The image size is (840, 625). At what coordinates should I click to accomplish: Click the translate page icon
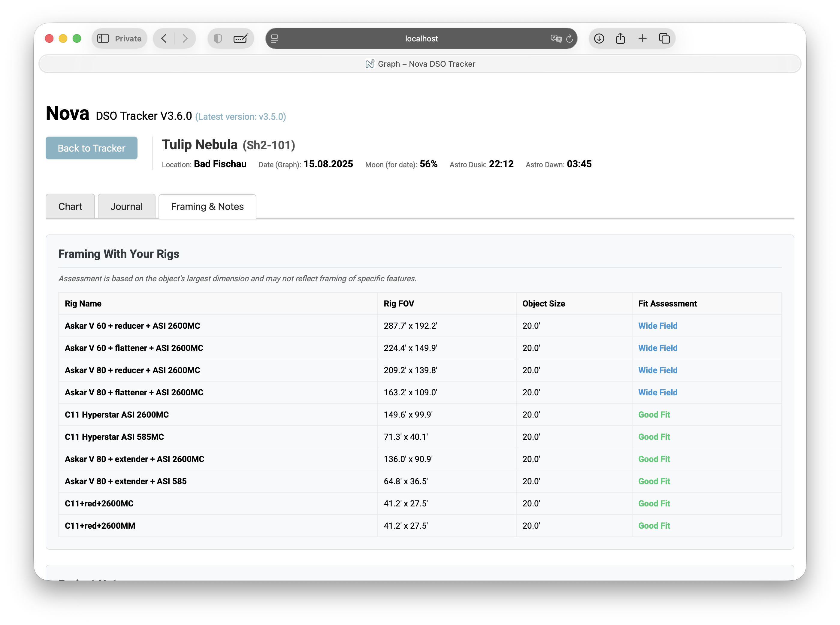(555, 39)
